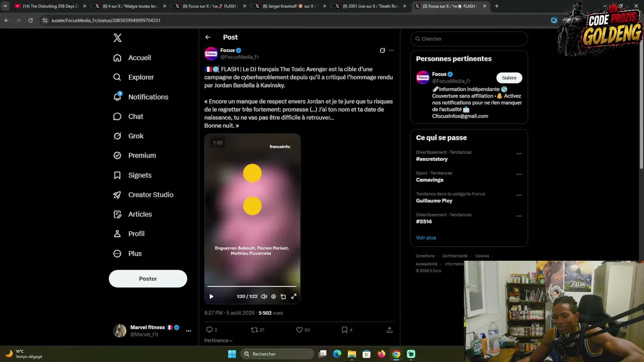Like the Focus post with heart icon
644x362 pixels.
(299, 330)
